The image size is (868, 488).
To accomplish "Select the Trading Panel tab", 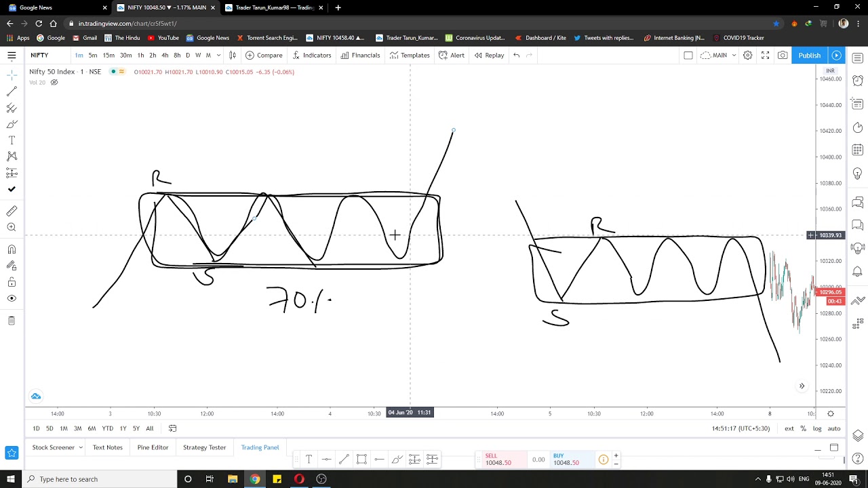I will click(x=260, y=447).
